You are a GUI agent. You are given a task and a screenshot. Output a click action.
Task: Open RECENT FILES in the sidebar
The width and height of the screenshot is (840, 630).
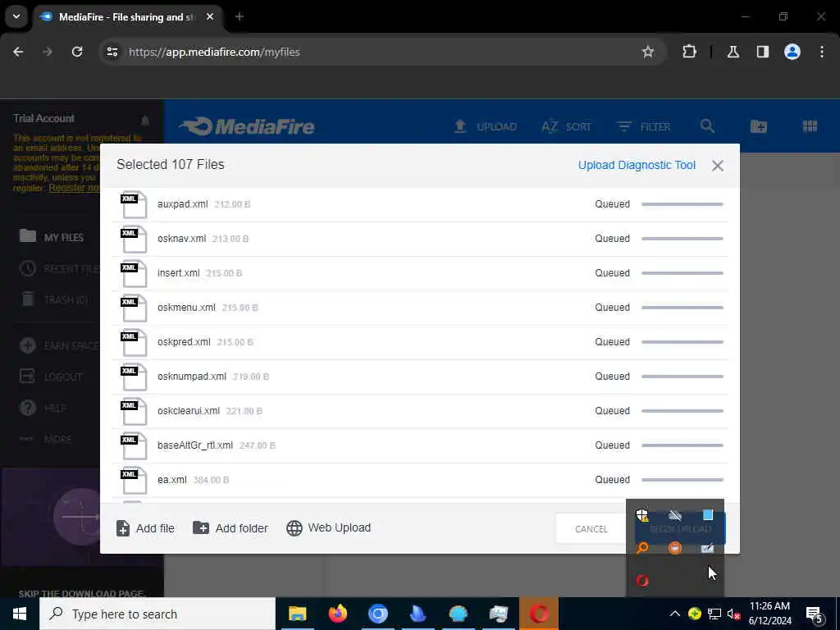59,268
